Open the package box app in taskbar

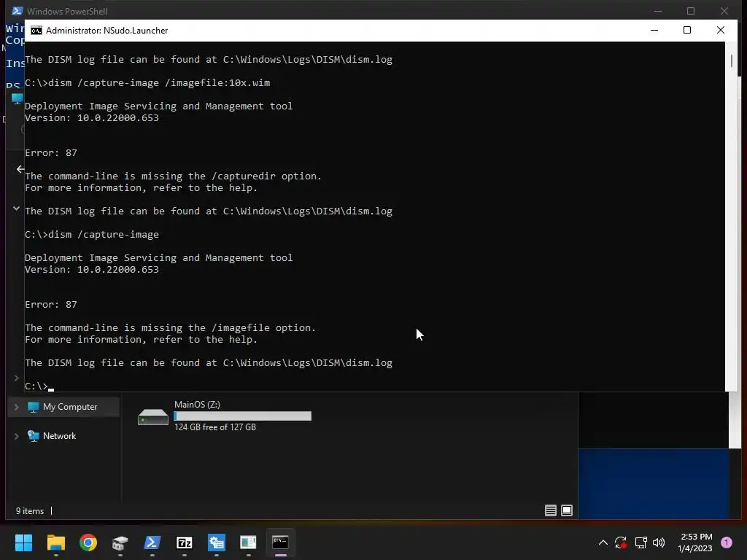120,542
